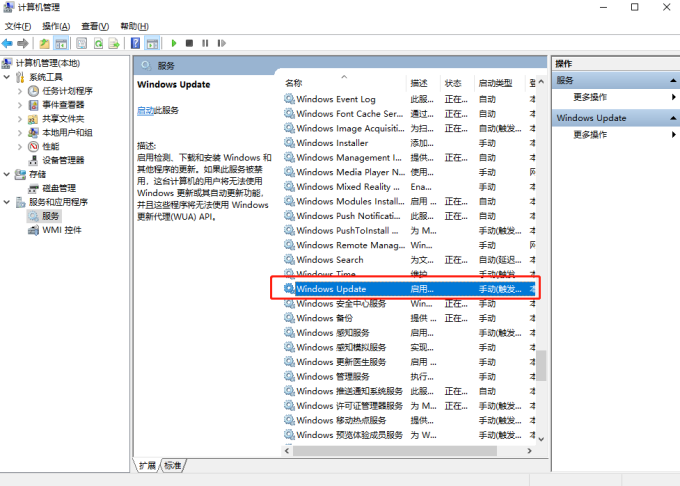The image size is (680, 486).
Task: Open the Properties toolbar icon
Action: [82, 43]
